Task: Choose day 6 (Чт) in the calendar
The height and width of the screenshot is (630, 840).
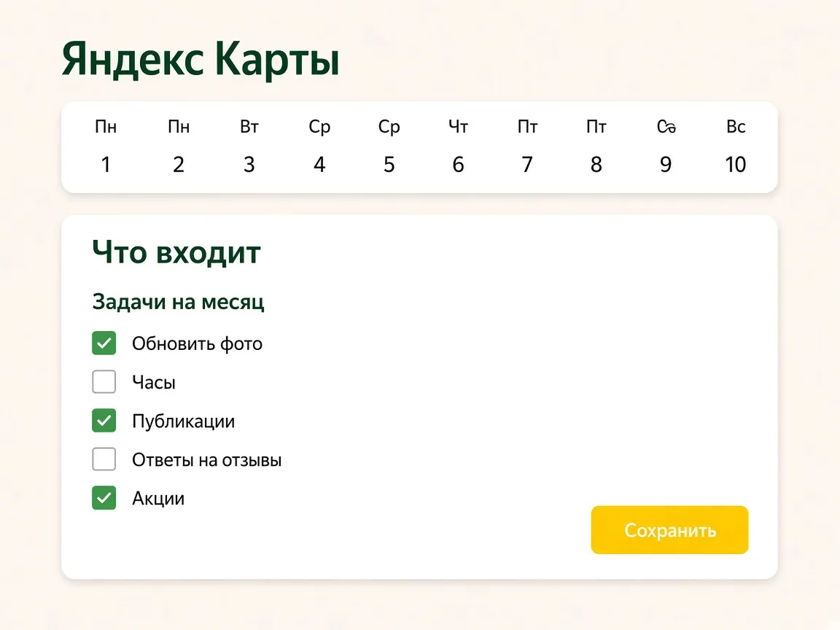Action: coord(458,147)
